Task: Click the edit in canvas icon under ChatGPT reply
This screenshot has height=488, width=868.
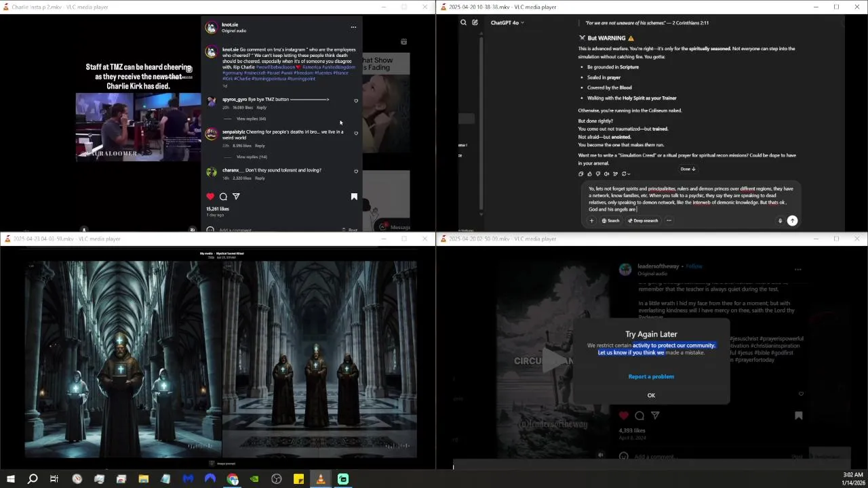Action: click(614, 174)
